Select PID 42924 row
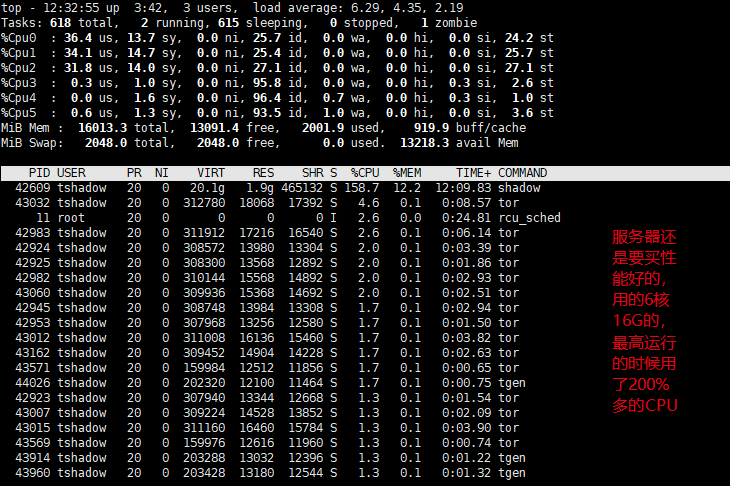This screenshot has width=730, height=486. pos(33,248)
